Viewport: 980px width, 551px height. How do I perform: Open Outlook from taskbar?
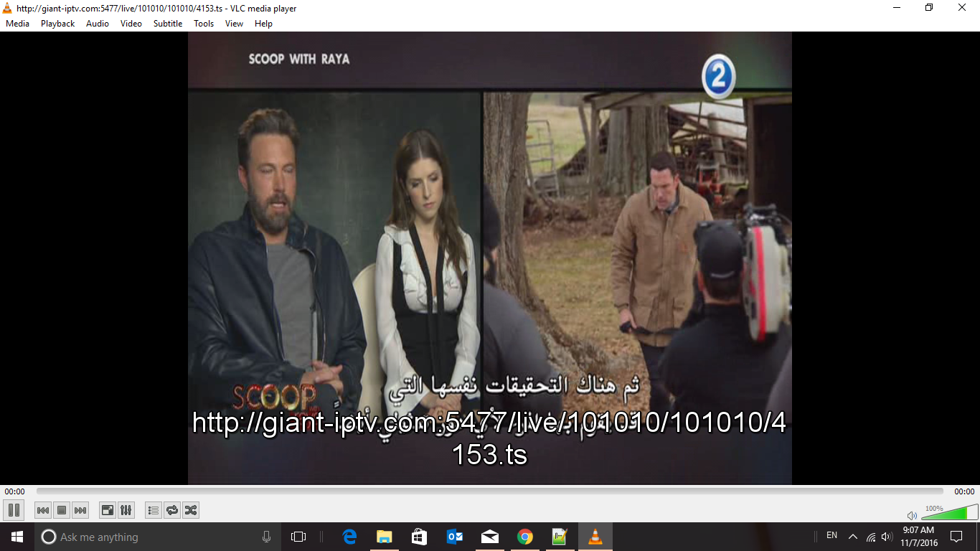coord(455,537)
